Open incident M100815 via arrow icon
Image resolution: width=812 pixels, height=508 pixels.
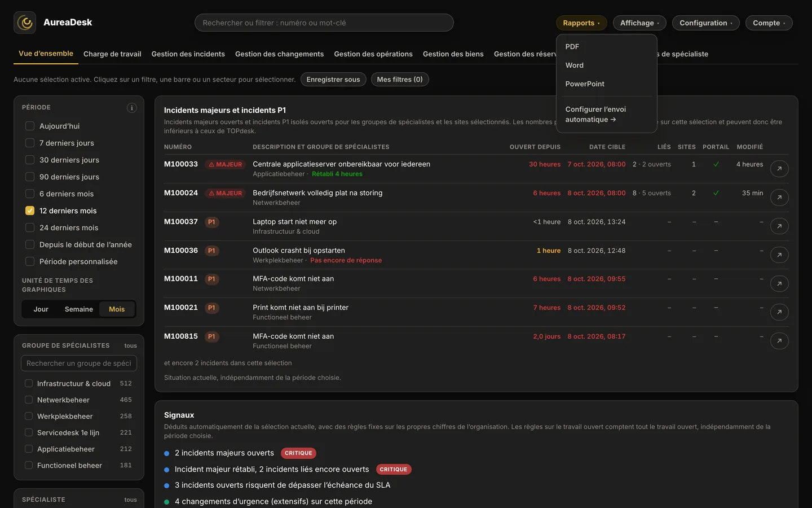tap(779, 341)
